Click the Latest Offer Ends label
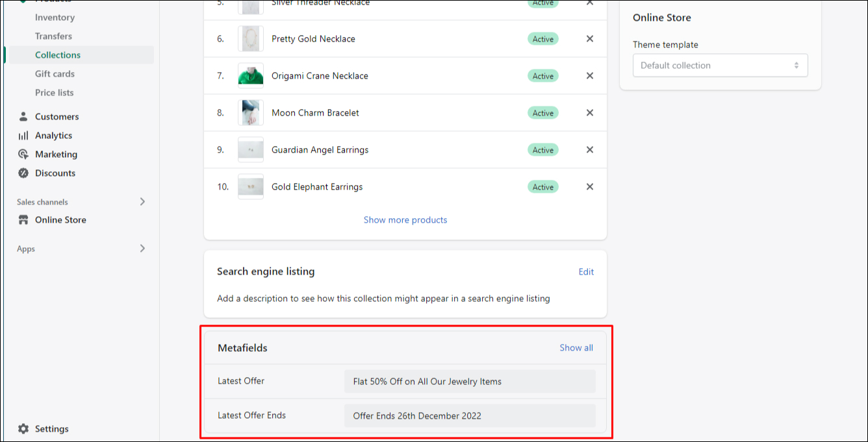The width and height of the screenshot is (868, 442). point(251,415)
